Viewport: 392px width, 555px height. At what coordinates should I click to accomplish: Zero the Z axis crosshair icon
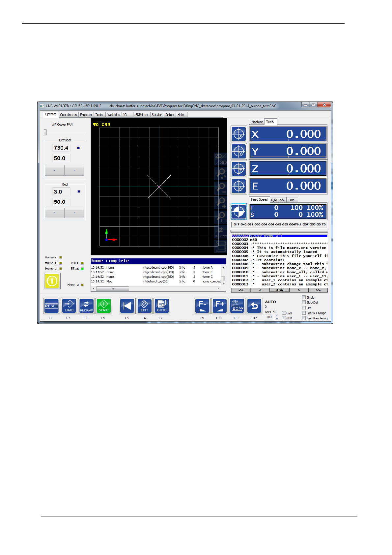point(239,169)
